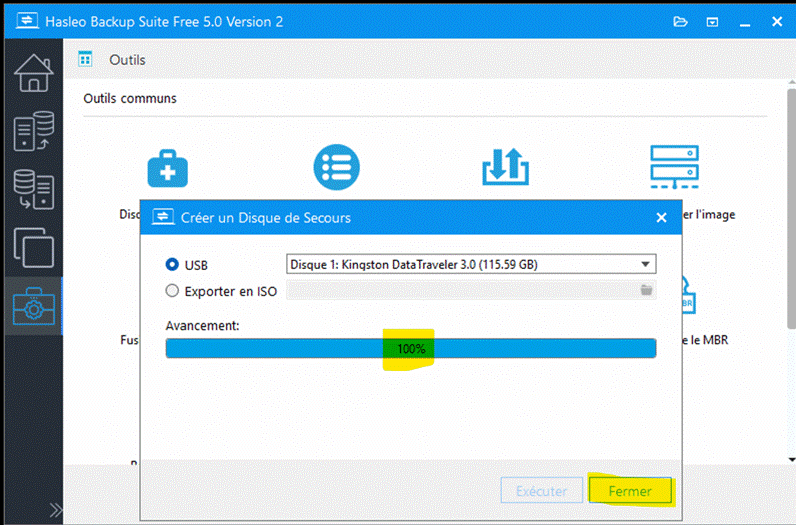Click the MBR tool label
Viewport: 796px width, 525px height.
click(705, 340)
